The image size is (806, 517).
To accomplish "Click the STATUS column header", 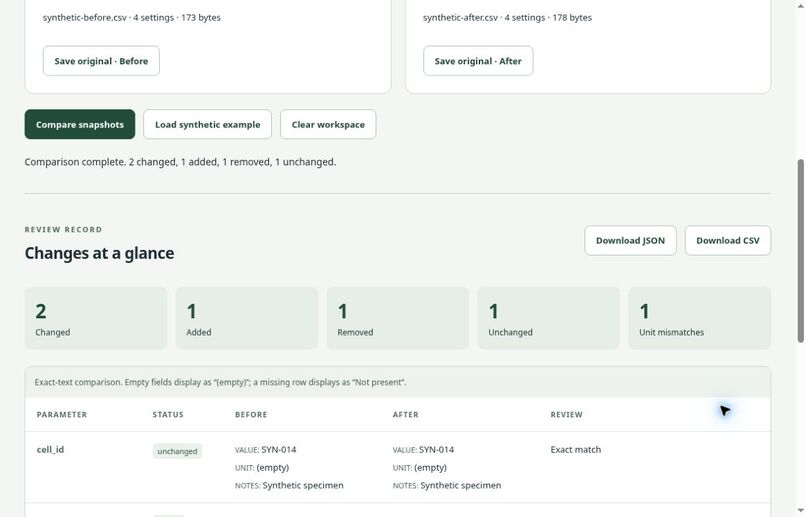I will [168, 415].
